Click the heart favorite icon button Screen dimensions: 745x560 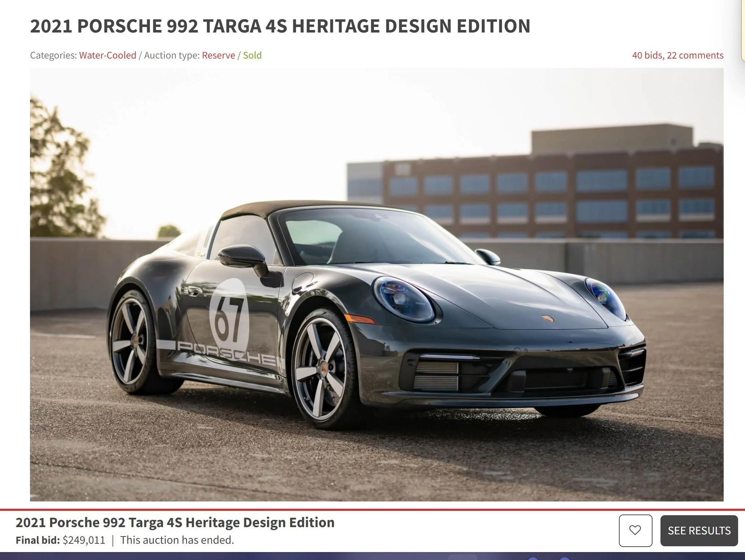tap(636, 530)
